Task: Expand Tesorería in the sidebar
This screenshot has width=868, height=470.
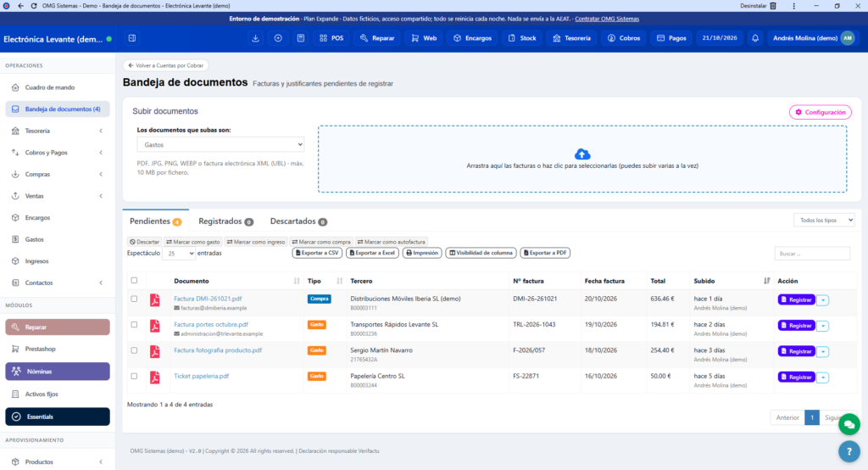Action: pos(58,131)
